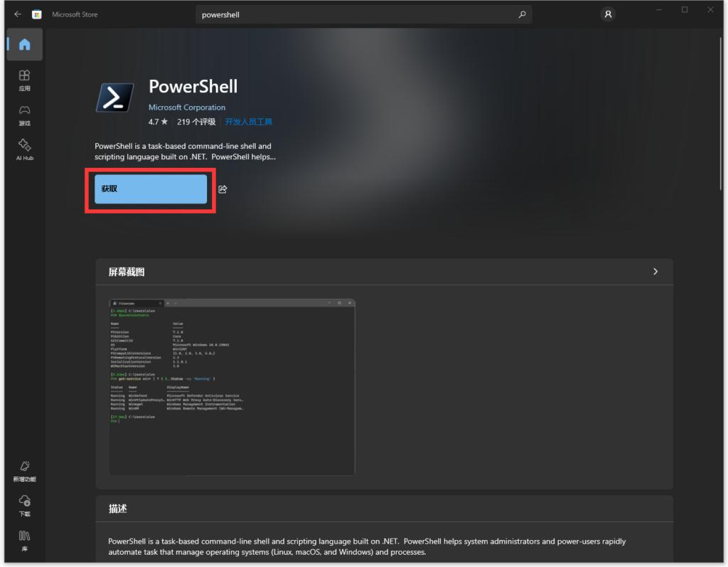Click the truncated description under the rating
Viewport: 728px width, 567px height.
[186, 152]
